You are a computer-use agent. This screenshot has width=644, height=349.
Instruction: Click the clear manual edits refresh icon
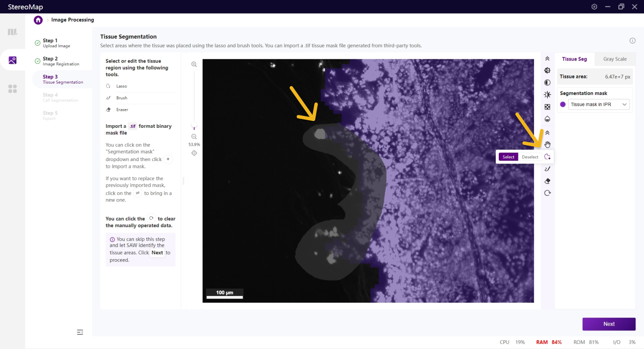click(x=547, y=193)
